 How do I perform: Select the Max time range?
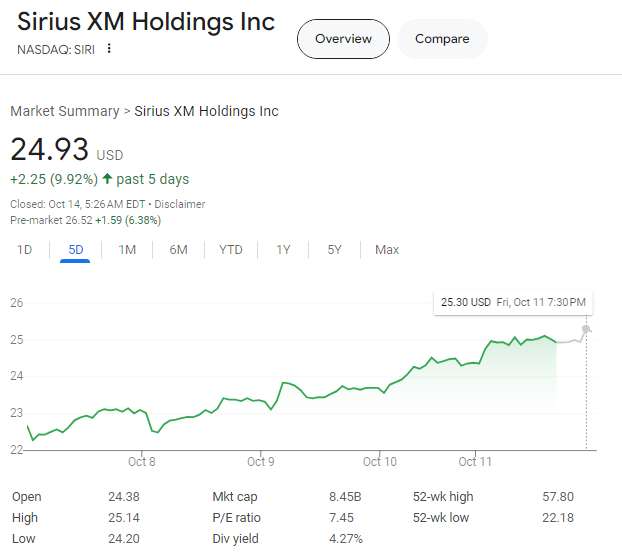387,249
